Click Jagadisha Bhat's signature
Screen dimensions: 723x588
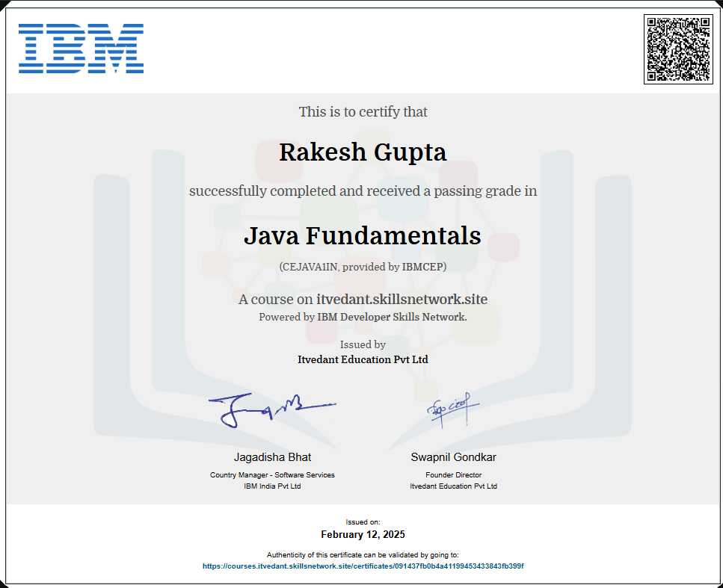coord(272,409)
